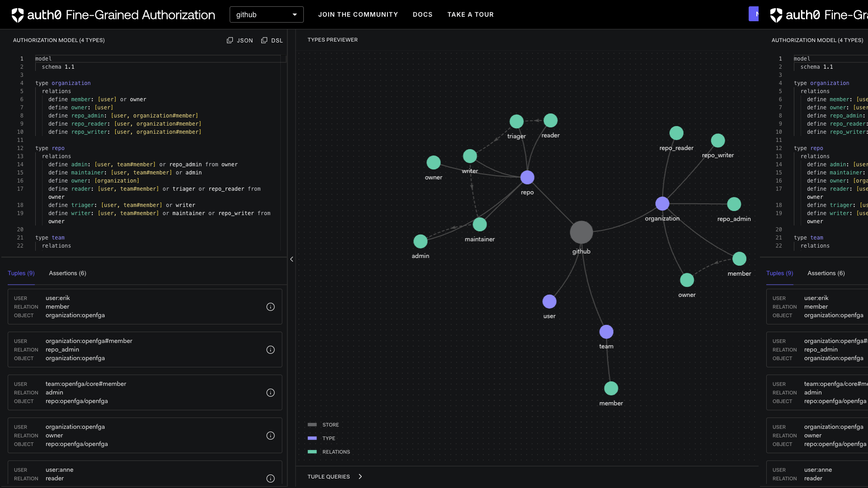The image size is (868, 488).
Task: Click the repo_reader relation node
Action: click(x=676, y=133)
